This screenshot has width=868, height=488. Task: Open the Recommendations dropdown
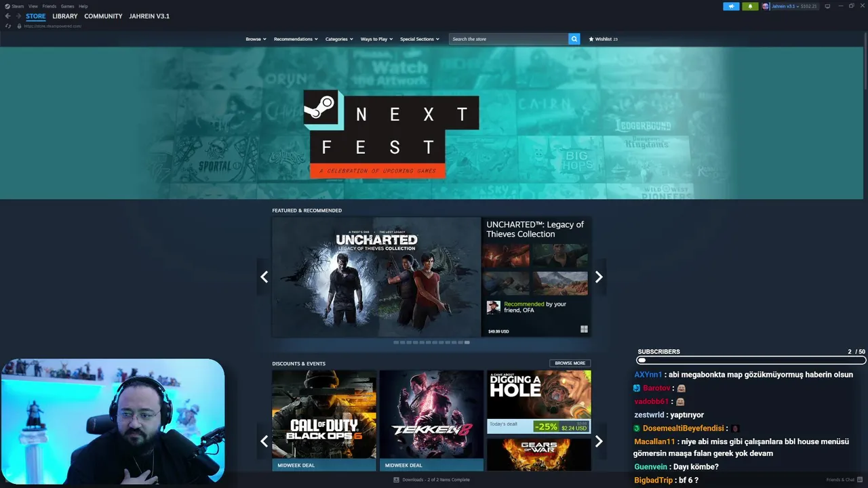click(296, 39)
